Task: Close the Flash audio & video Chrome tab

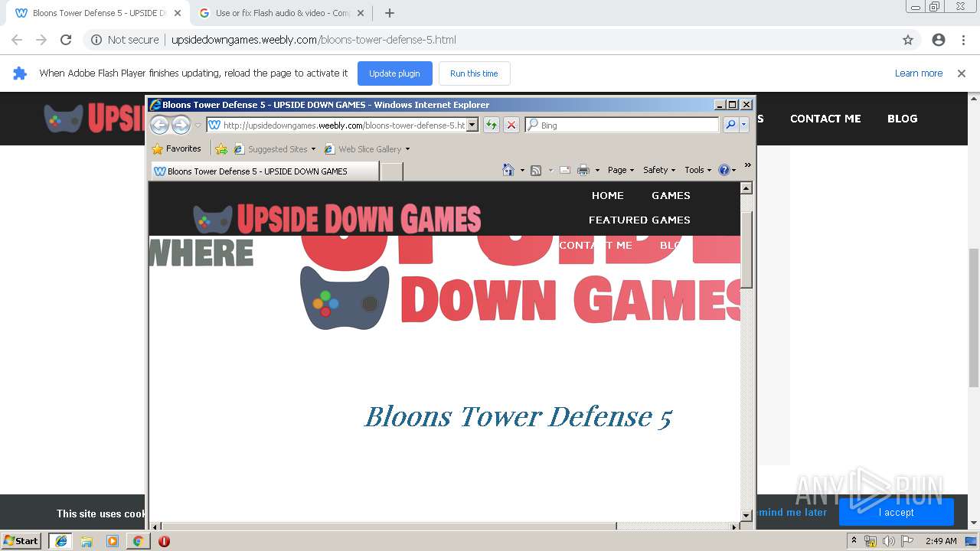Action: coord(361,13)
